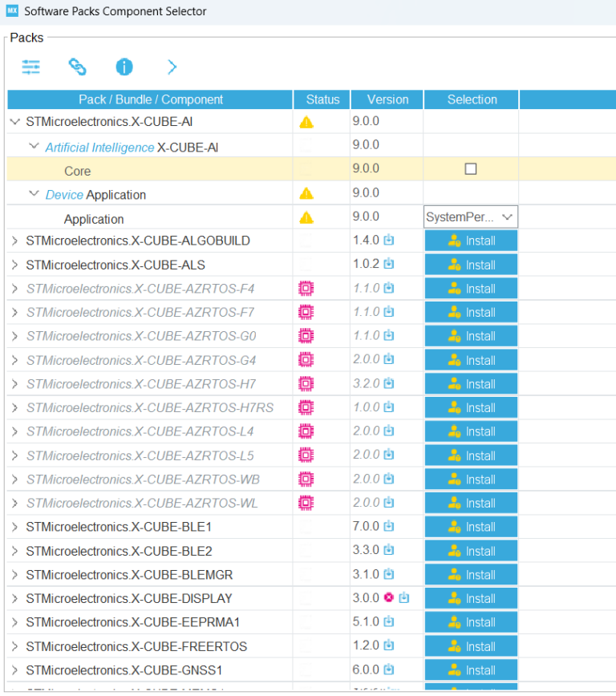Click the red error icon on X-CUBE-DISPLAY version
The height and width of the screenshot is (696, 616).
388,597
